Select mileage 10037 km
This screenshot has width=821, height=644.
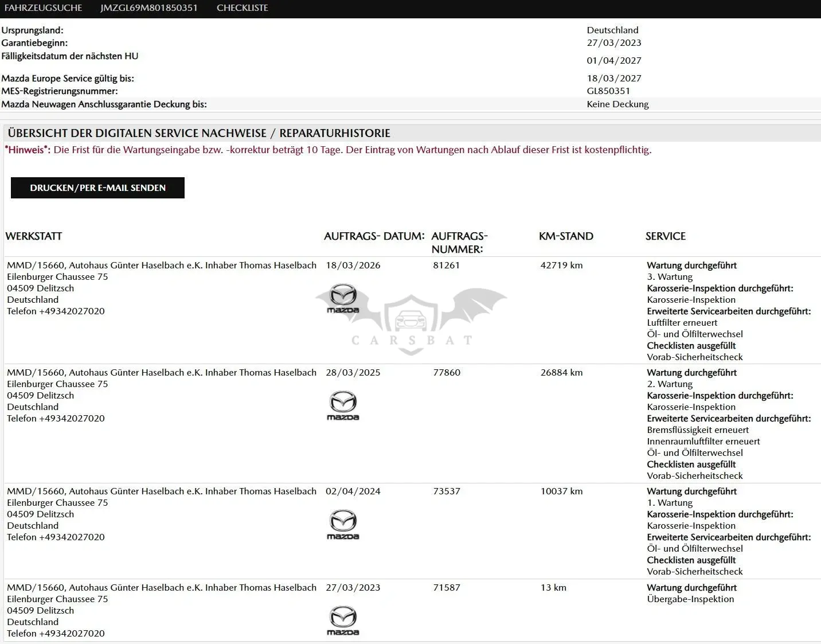coord(561,491)
